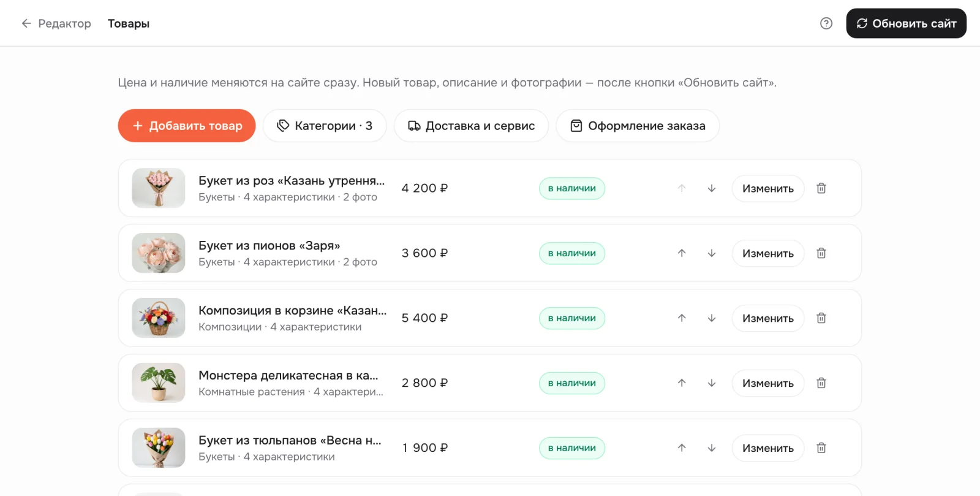Edit the rose bouquet via Изменить
The height and width of the screenshot is (496, 980).
768,188
